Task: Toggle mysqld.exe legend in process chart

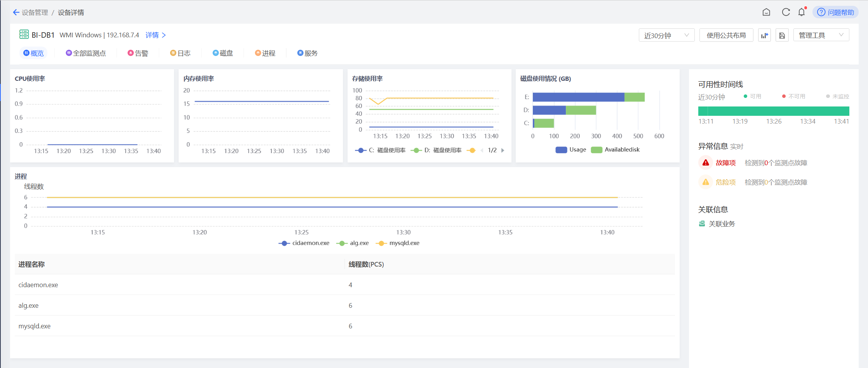Action: click(397, 243)
